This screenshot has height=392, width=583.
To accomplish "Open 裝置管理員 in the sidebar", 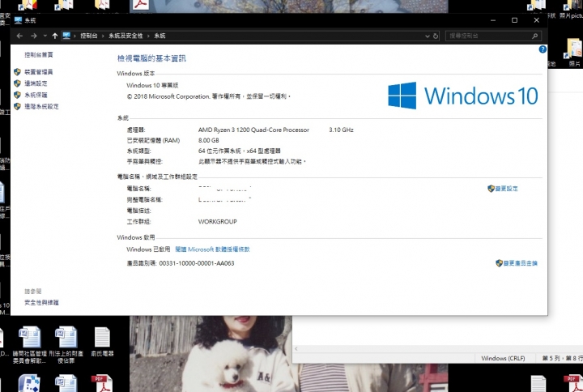I will [39, 72].
